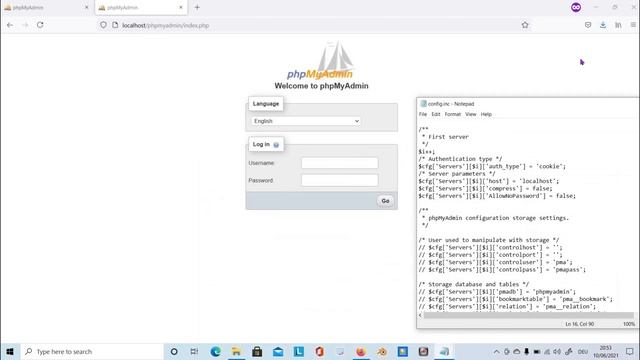This screenshot has width=640, height=360.
Task: Launch Microsoft Edge from taskbar
Action: tap(216, 351)
